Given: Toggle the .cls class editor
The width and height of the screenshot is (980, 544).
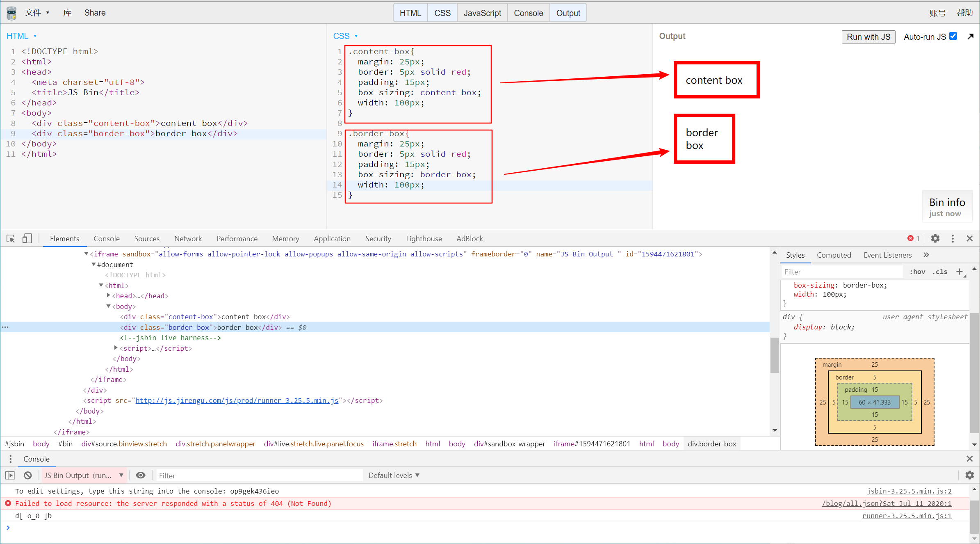Looking at the screenshot, I should [x=940, y=272].
